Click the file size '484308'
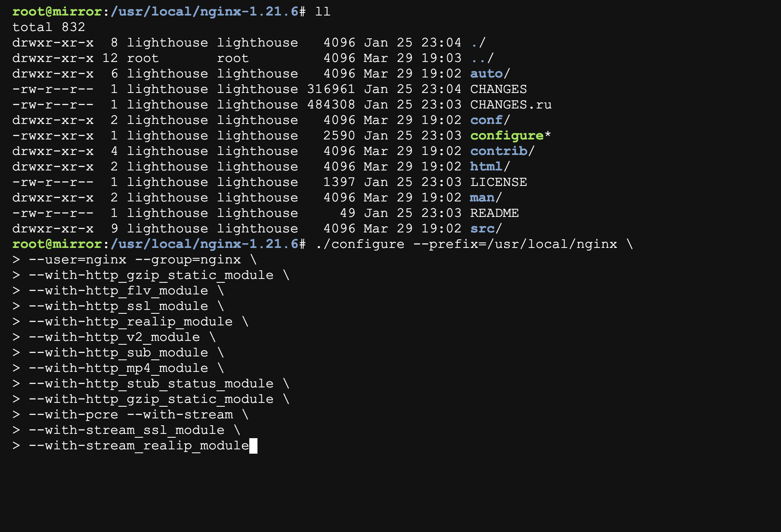Viewport: 781px width, 532px height. coord(331,105)
